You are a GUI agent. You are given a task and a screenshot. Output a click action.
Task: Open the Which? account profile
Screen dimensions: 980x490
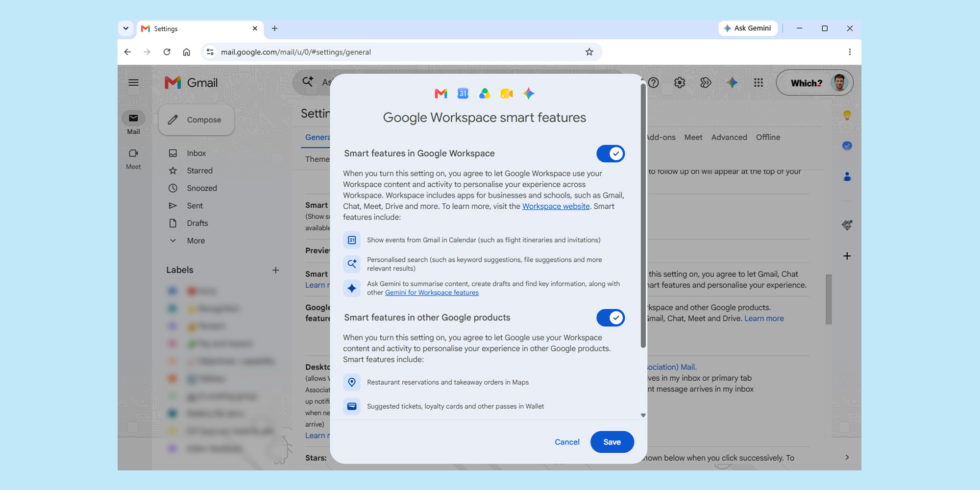815,83
